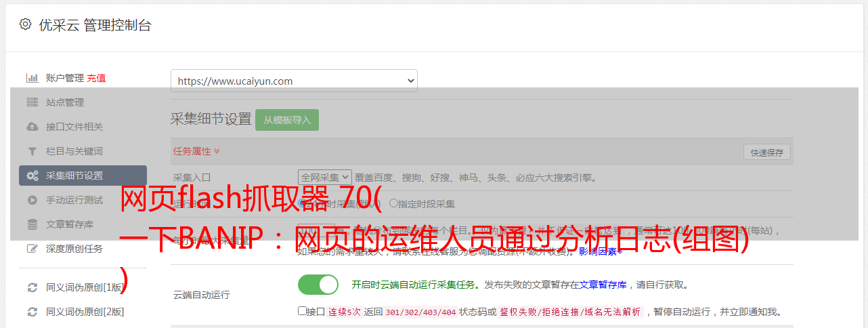Viewport: 868px width, 328px height.
Task: Click the gear icon beside 优采云 管理控制台
Action: [x=25, y=24]
